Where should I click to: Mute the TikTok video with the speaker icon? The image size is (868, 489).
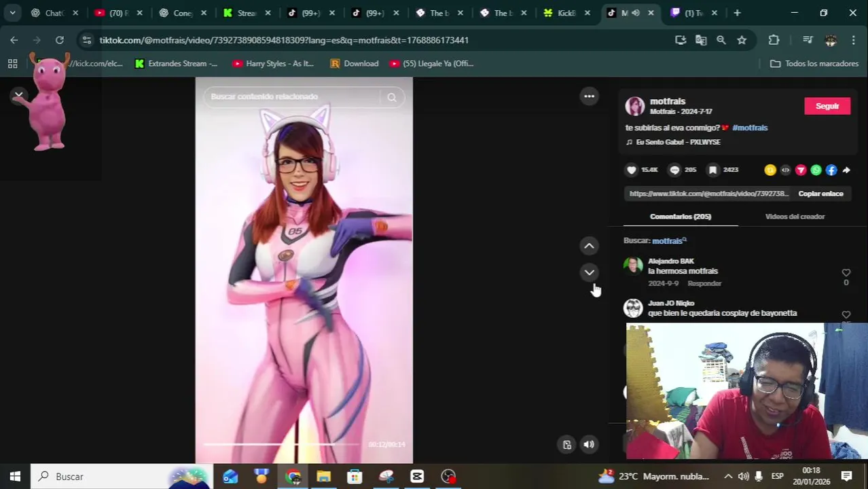(590, 445)
